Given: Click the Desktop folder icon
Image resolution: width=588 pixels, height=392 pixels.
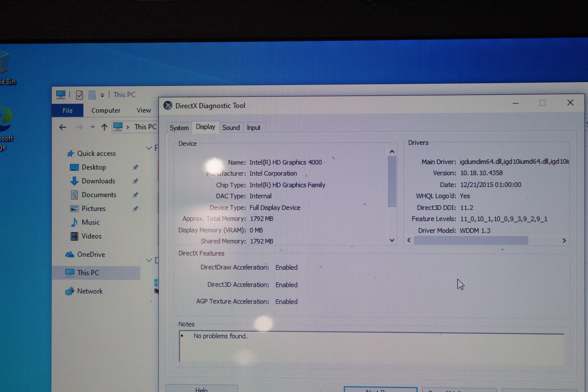Looking at the screenshot, I should (74, 167).
